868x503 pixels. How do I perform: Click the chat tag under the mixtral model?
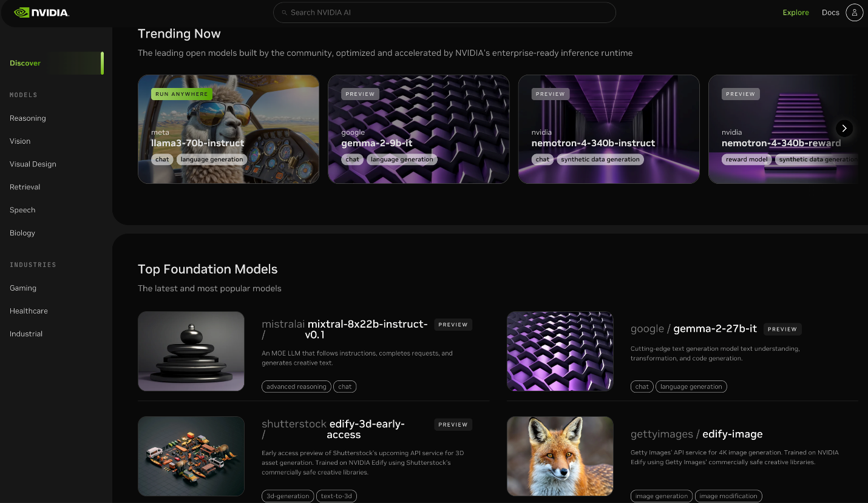pyautogui.click(x=345, y=387)
